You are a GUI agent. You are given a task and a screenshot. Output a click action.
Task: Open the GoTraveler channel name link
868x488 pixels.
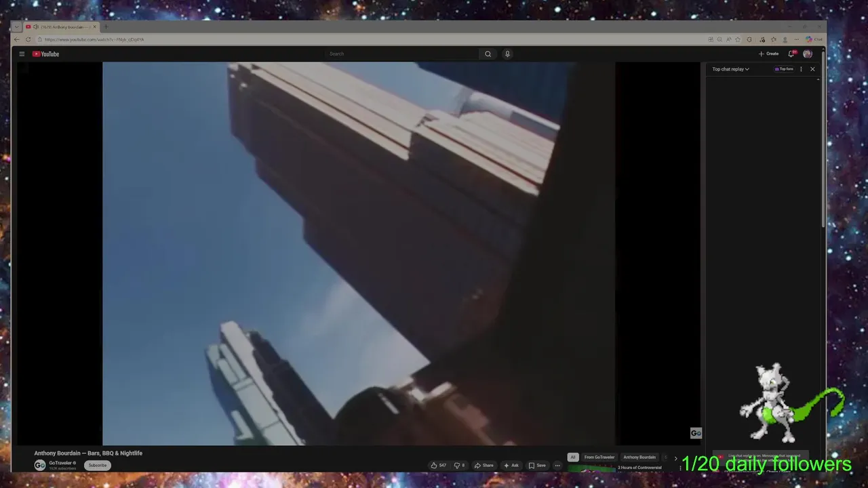pos(60,463)
